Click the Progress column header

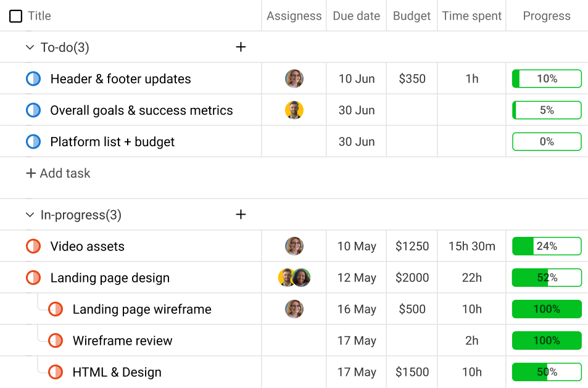tap(546, 16)
